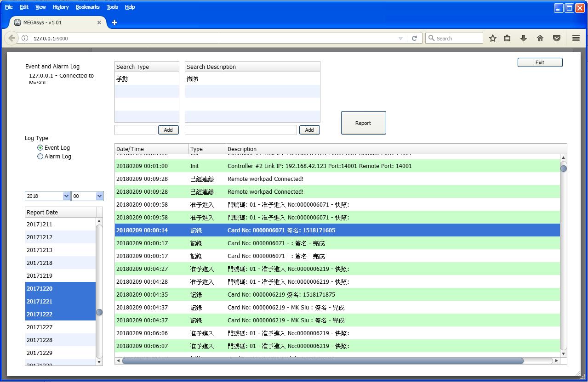Viewport: 588px width, 382px height.
Task: Select the Event Log radio button
Action: tap(40, 148)
